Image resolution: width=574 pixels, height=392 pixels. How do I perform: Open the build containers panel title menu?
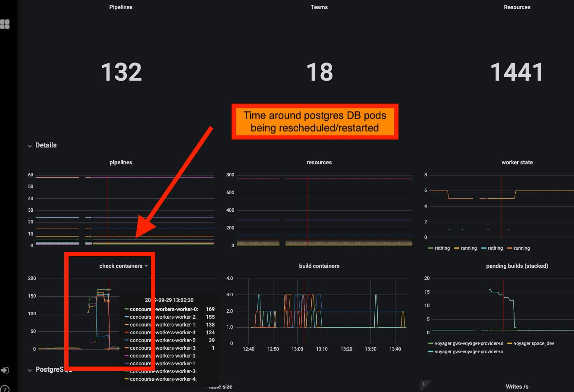tap(319, 266)
